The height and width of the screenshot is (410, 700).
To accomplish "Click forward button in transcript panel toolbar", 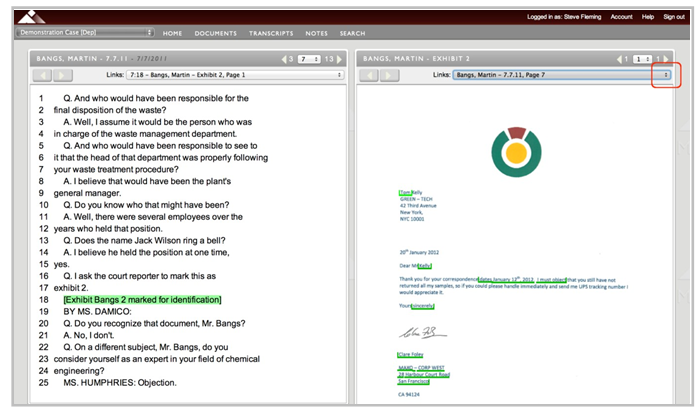I will click(x=63, y=75).
